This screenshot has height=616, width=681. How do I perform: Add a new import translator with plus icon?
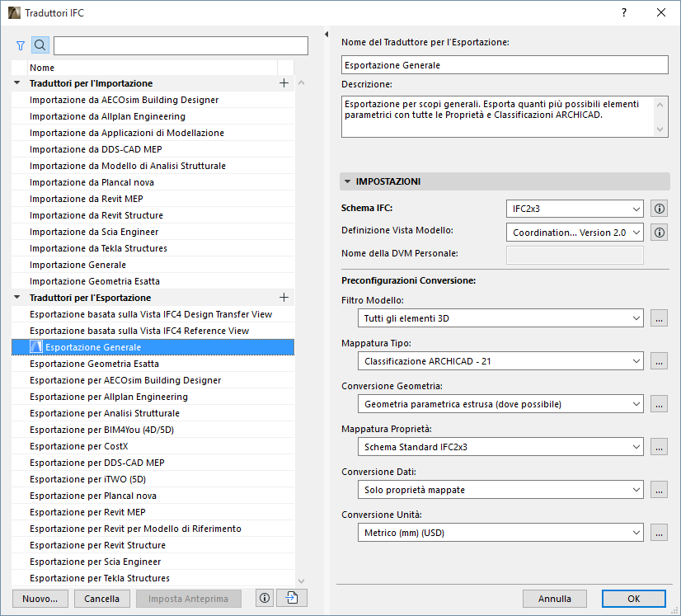coord(284,82)
